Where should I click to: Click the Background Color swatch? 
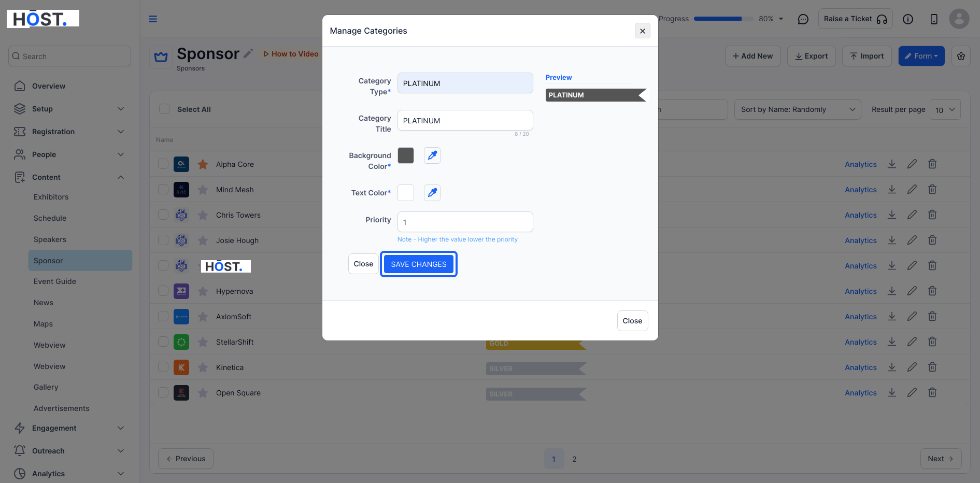click(406, 155)
